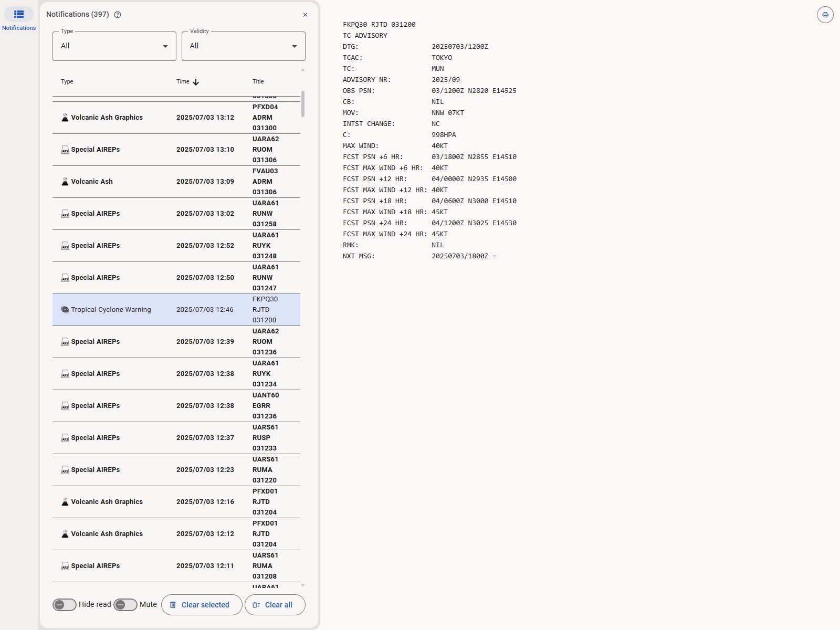The image size is (840, 630).
Task: Click the Validity dropdown arrow
Action: (295, 46)
